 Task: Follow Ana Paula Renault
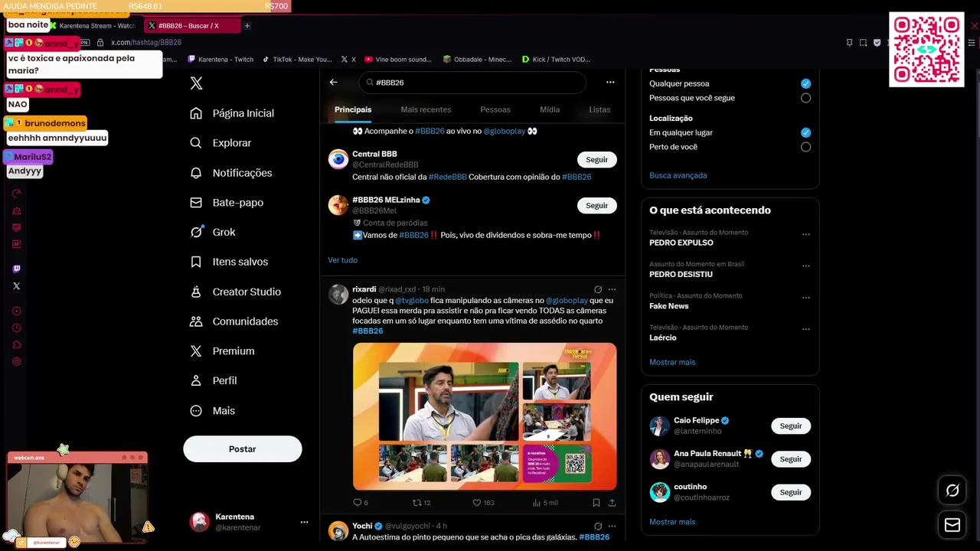click(x=791, y=459)
